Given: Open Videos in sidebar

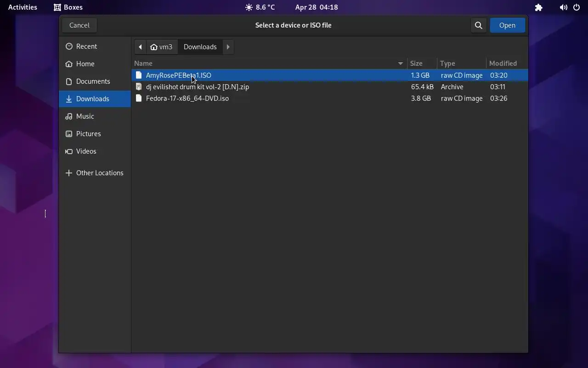Looking at the screenshot, I should click(x=95, y=151).
